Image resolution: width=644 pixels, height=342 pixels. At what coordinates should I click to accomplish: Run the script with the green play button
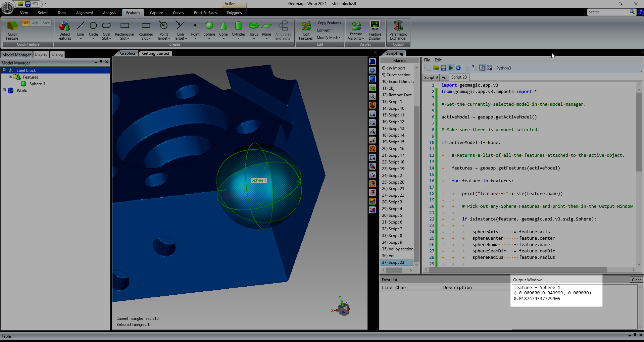coord(451,68)
